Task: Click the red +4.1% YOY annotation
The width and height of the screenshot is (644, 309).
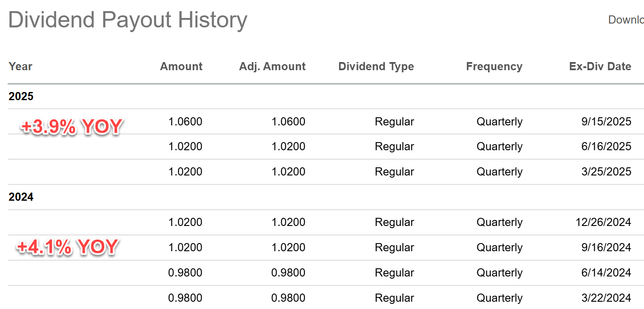Action: [x=67, y=247]
